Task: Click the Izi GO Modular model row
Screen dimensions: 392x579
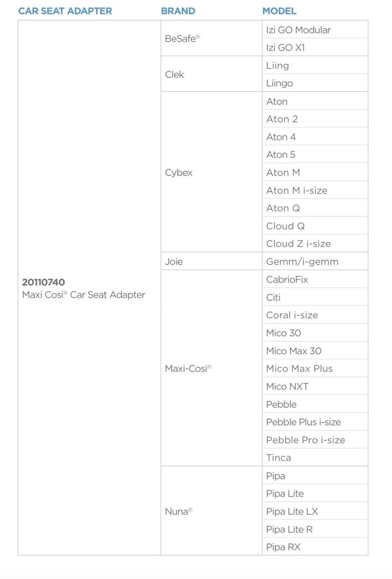Action: click(x=315, y=29)
